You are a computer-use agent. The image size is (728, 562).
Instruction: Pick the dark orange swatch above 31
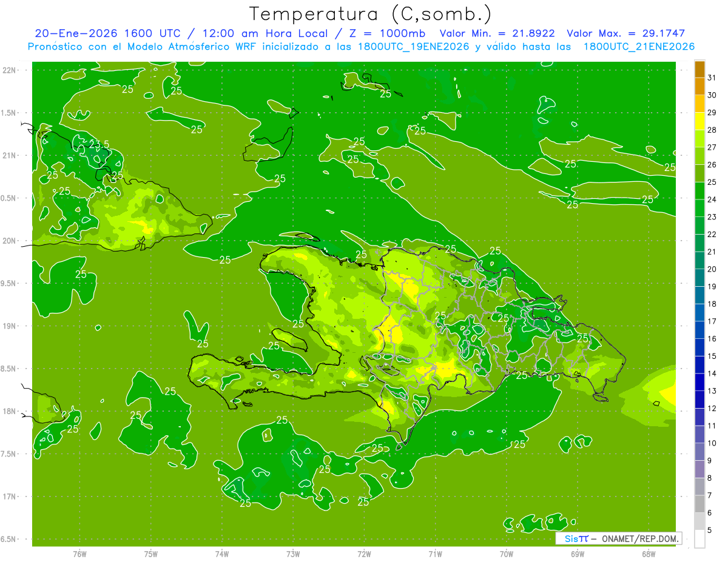(699, 69)
